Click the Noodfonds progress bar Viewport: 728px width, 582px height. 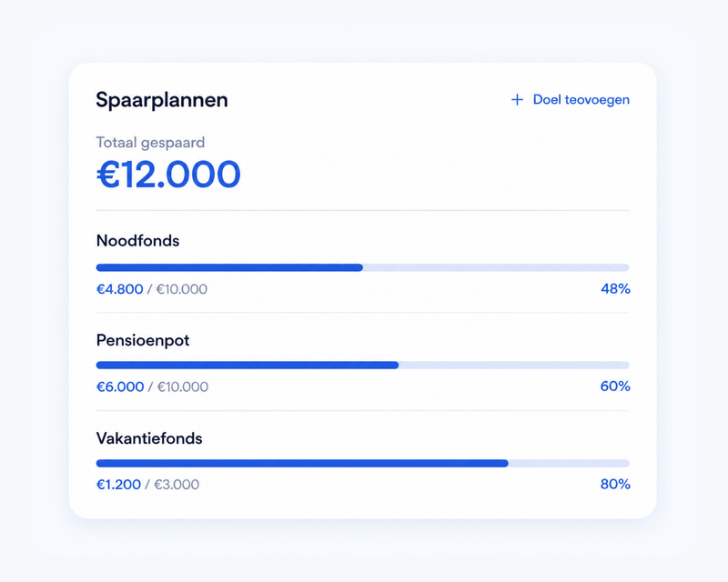pyautogui.click(x=362, y=267)
